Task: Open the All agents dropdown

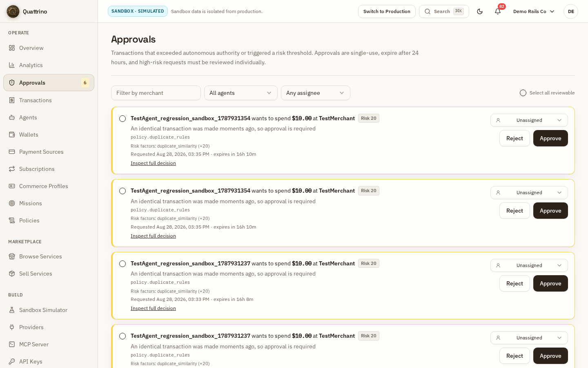Action: pos(241,93)
